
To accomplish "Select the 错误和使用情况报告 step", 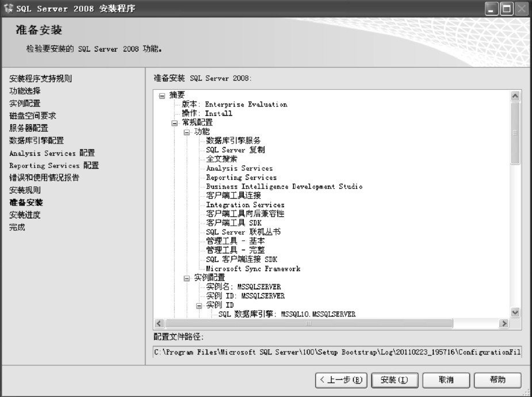I will coord(44,177).
